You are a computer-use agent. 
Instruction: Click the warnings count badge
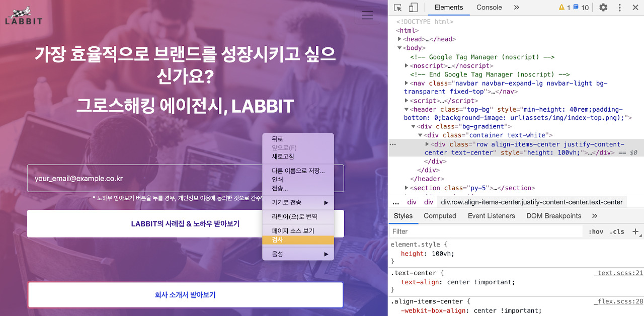(x=564, y=8)
